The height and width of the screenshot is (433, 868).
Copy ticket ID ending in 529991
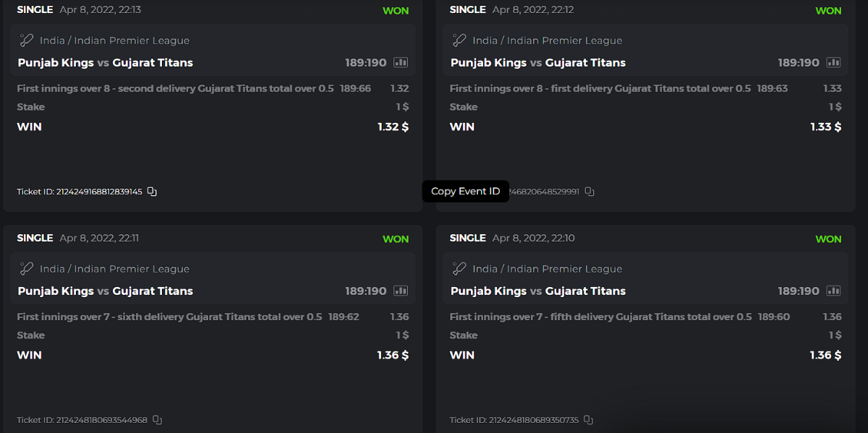590,192
